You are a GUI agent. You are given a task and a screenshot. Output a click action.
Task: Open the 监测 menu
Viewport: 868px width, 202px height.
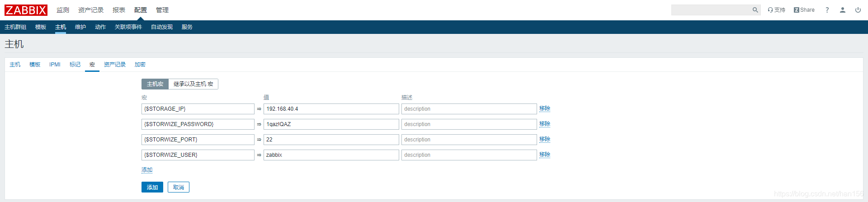[x=63, y=10]
